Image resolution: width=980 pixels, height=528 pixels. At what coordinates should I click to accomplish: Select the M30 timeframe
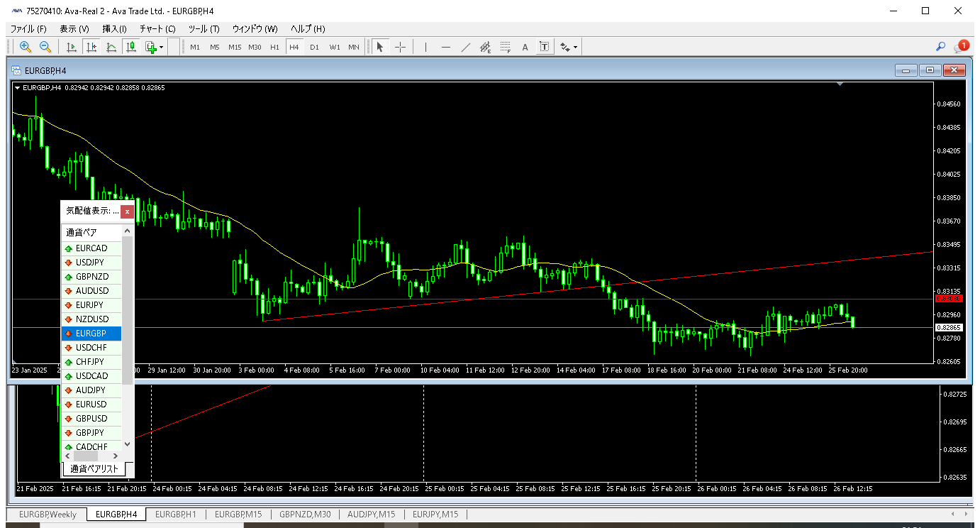point(255,48)
